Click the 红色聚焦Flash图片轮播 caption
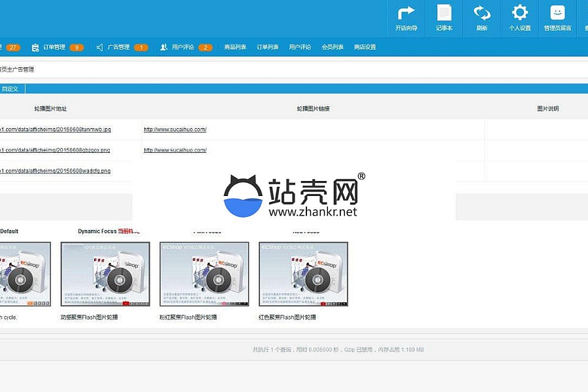The width and height of the screenshot is (588, 392). [287, 318]
